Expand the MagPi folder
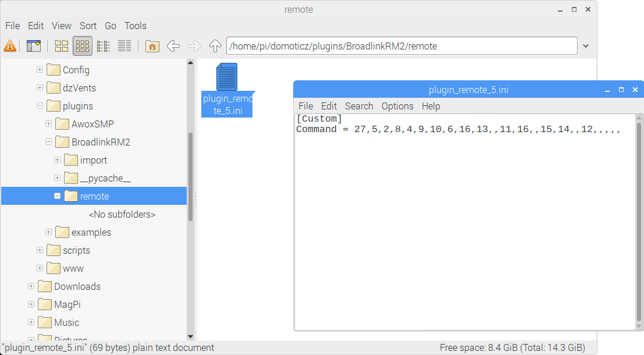Image resolution: width=644 pixels, height=355 pixels. tap(31, 304)
